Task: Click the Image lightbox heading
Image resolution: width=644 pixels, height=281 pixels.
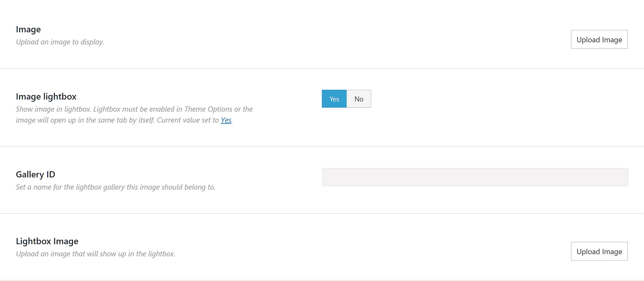Action: point(46,96)
